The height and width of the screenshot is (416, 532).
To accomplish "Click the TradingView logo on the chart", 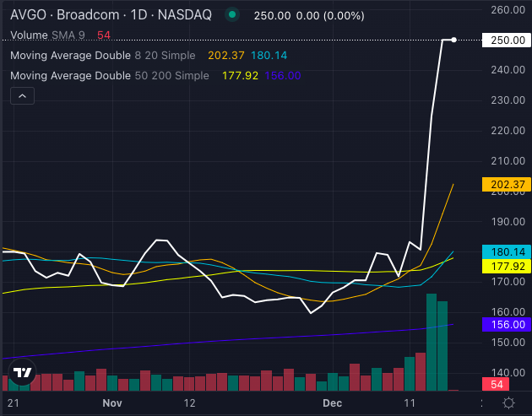I will click(23, 372).
